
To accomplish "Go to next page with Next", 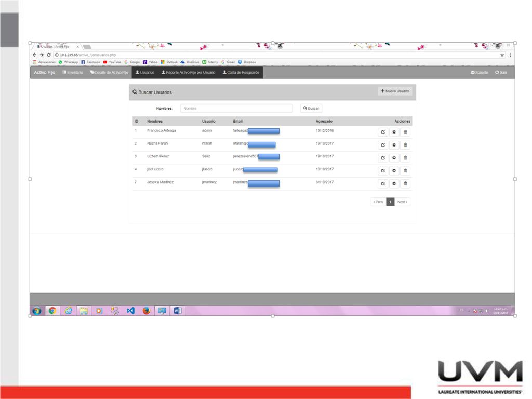I will [x=403, y=202].
